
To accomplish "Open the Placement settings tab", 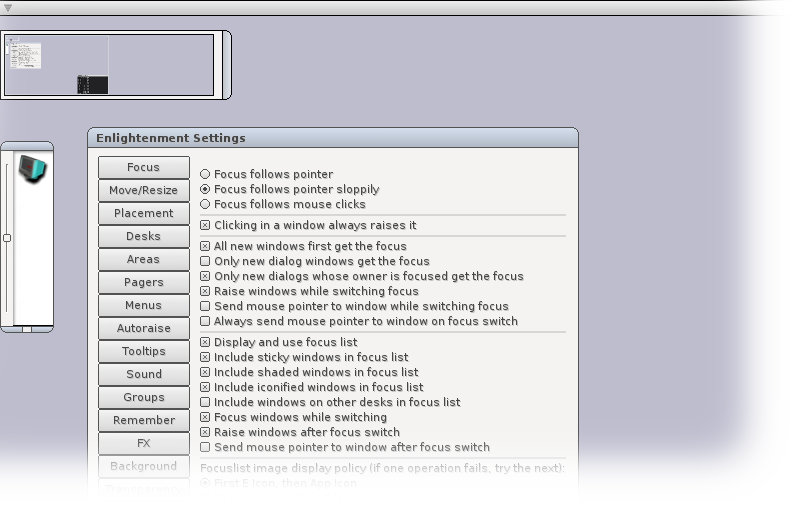I will point(143,213).
